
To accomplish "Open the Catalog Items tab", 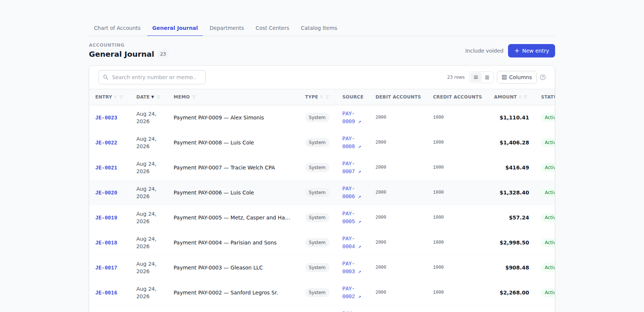I will 319,28.
